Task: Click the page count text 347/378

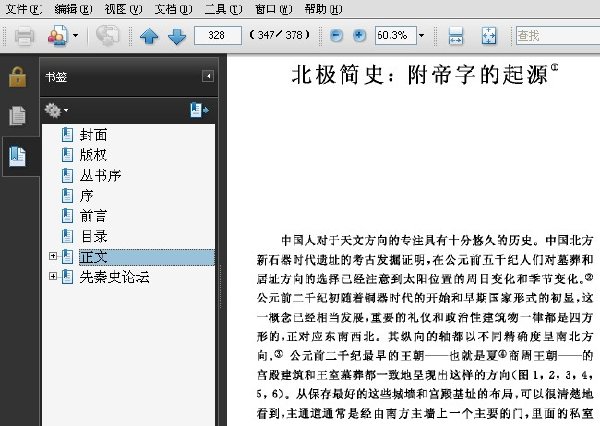Action: point(280,35)
